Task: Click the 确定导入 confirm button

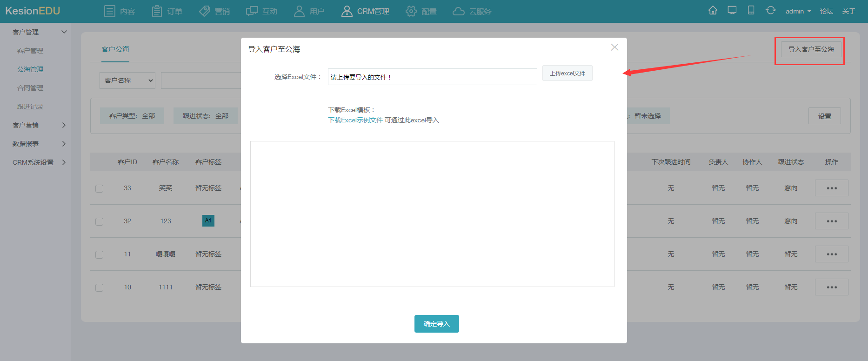Action: tap(437, 324)
